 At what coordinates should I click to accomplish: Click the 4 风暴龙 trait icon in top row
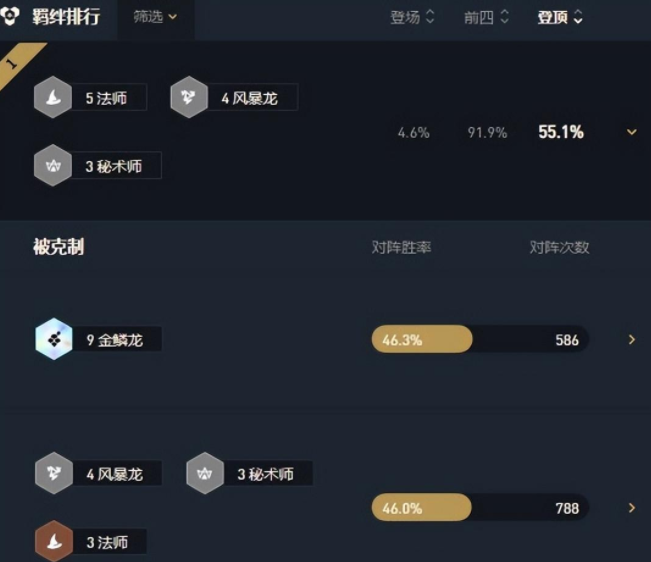tap(189, 98)
